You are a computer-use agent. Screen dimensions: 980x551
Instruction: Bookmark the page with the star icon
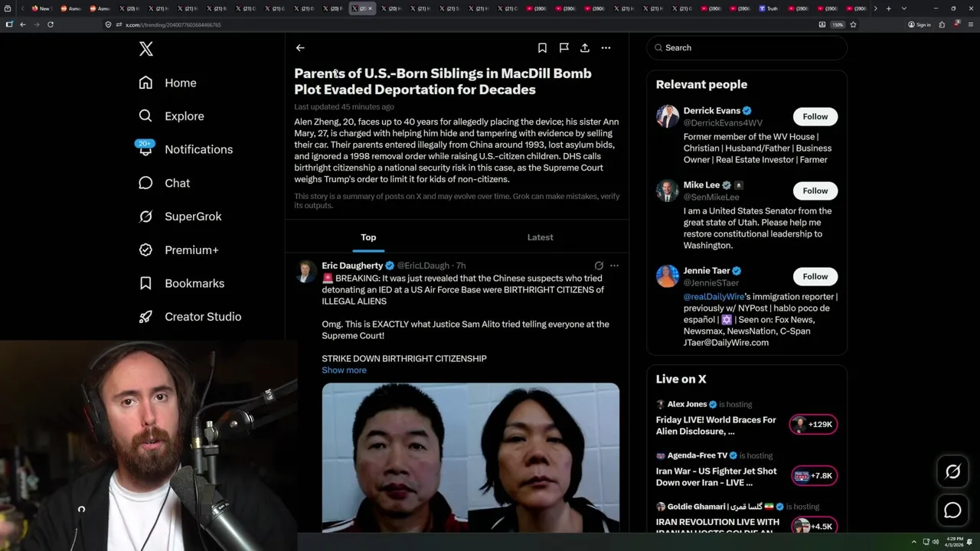[x=853, y=24]
